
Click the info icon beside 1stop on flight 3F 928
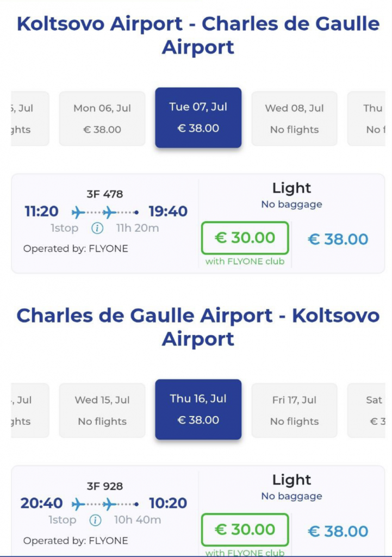(95, 520)
